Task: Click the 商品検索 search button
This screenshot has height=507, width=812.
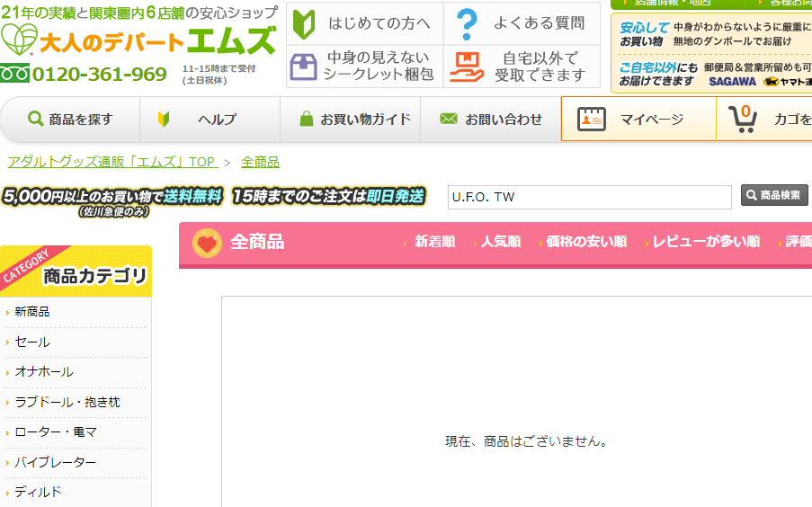Action: tap(774, 195)
